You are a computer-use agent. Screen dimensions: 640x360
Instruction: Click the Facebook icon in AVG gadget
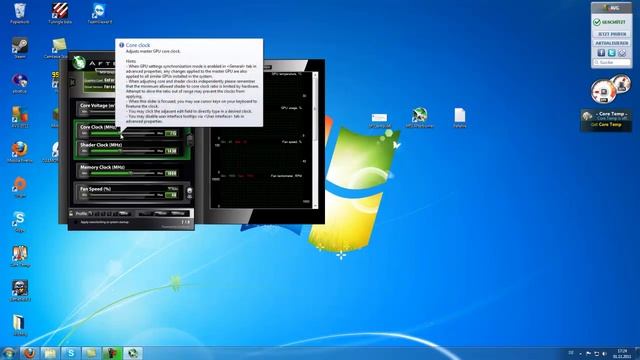(601, 53)
